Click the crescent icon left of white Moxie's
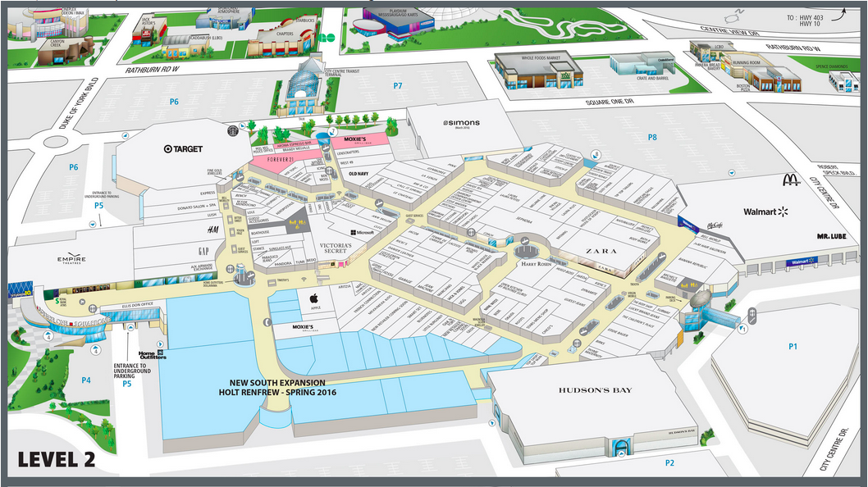The height and width of the screenshot is (487, 868). click(268, 321)
